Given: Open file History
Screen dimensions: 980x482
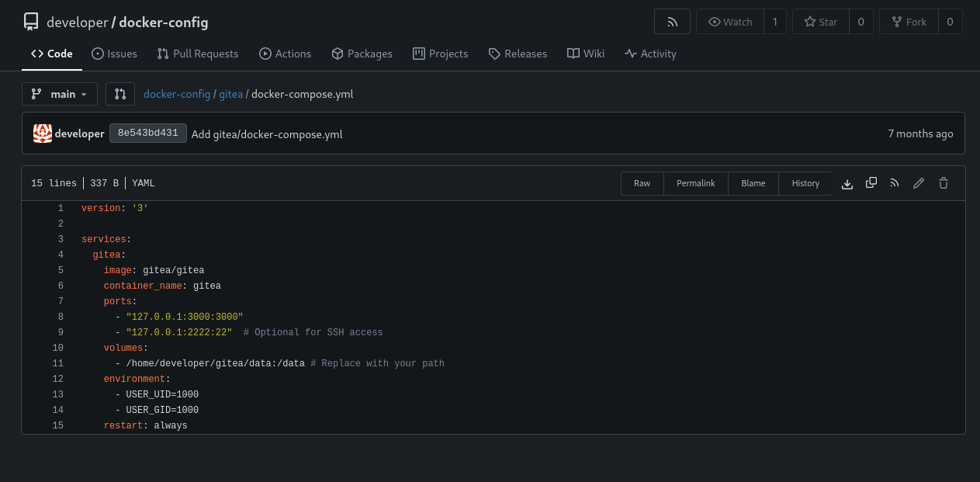Looking at the screenshot, I should [805, 183].
